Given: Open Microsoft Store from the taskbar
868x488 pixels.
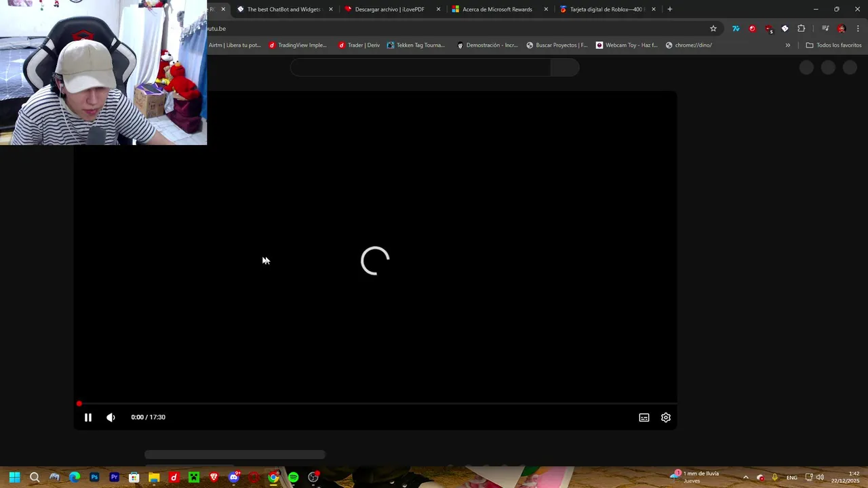Looking at the screenshot, I should [134, 477].
